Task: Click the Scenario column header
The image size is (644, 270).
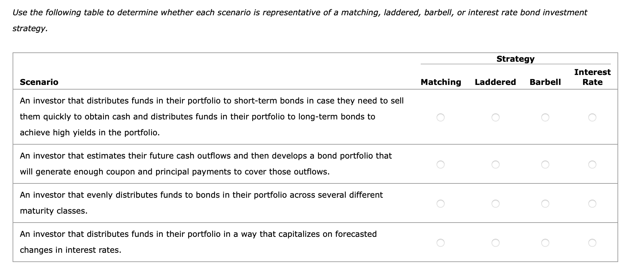Action: tap(39, 82)
